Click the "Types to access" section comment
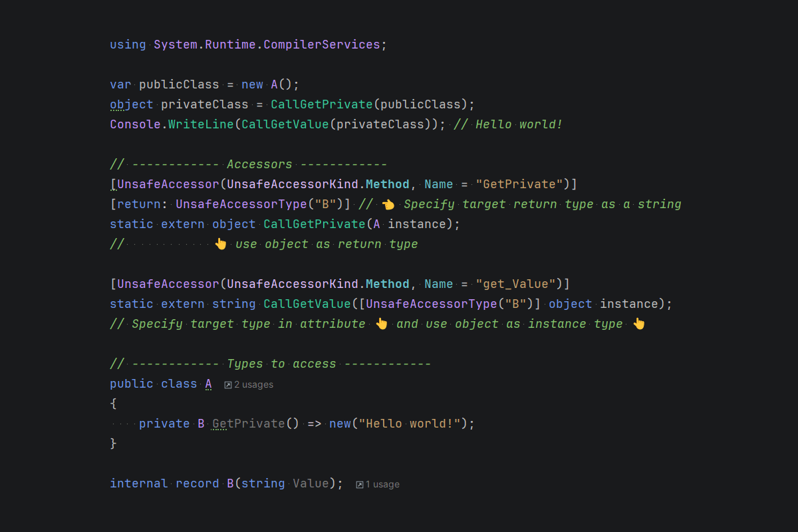 pos(281,364)
